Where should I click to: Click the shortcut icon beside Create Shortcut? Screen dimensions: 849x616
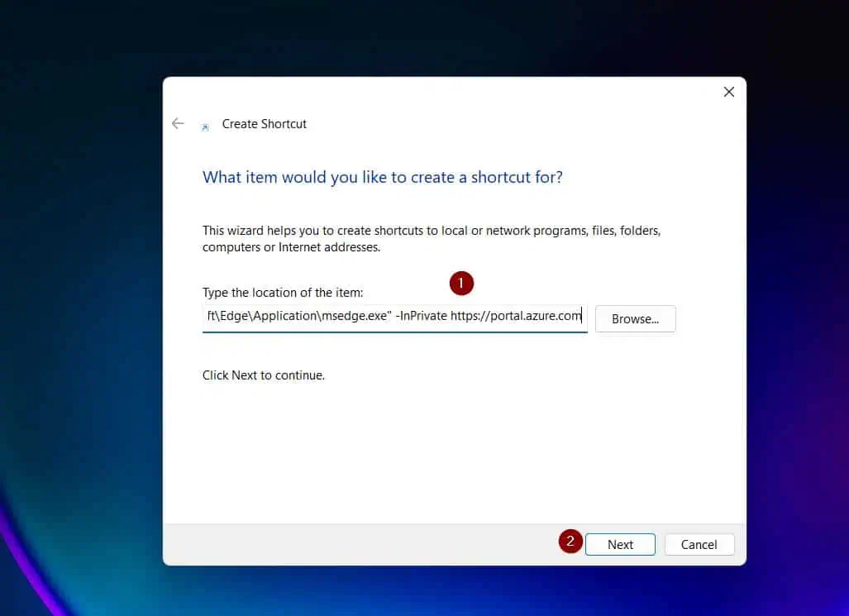pyautogui.click(x=205, y=127)
